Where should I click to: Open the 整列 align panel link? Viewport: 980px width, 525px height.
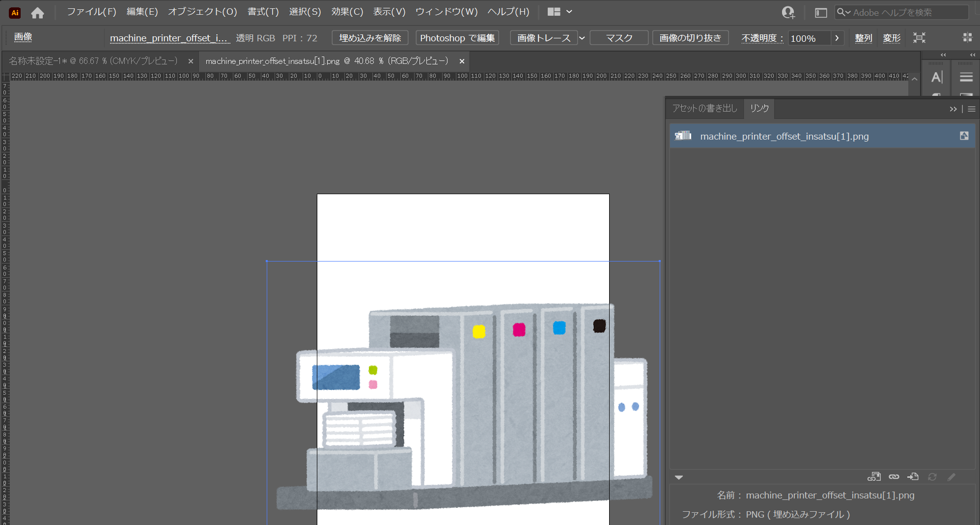pos(864,38)
